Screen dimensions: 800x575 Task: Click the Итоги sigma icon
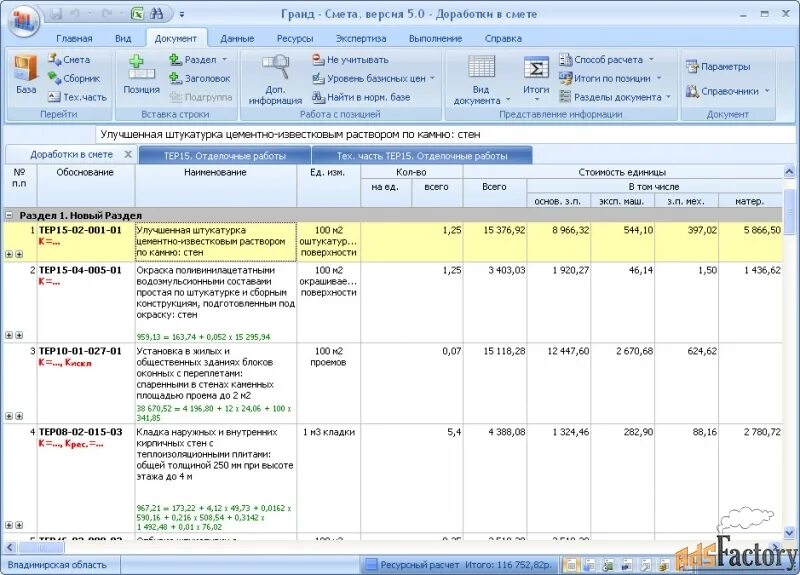[536, 68]
